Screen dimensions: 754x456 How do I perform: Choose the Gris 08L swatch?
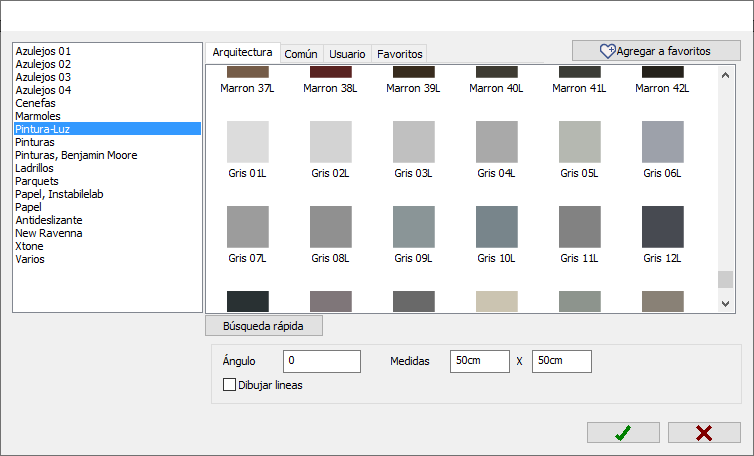tap(331, 227)
